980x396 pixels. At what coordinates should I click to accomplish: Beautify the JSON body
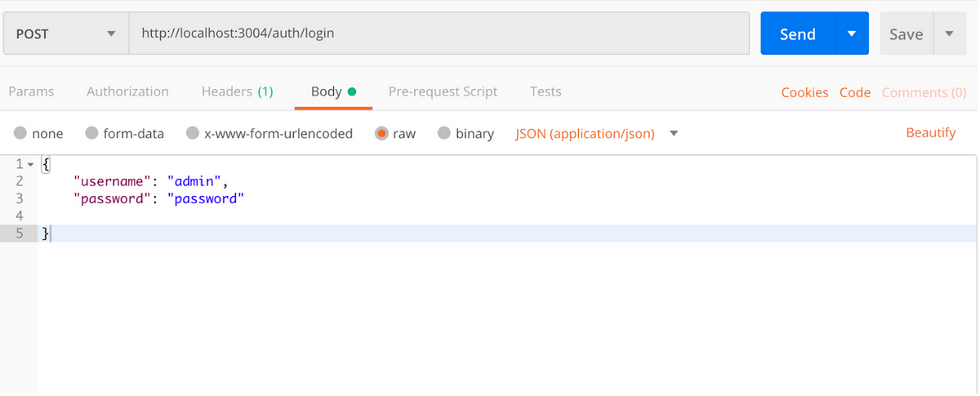[x=930, y=132]
